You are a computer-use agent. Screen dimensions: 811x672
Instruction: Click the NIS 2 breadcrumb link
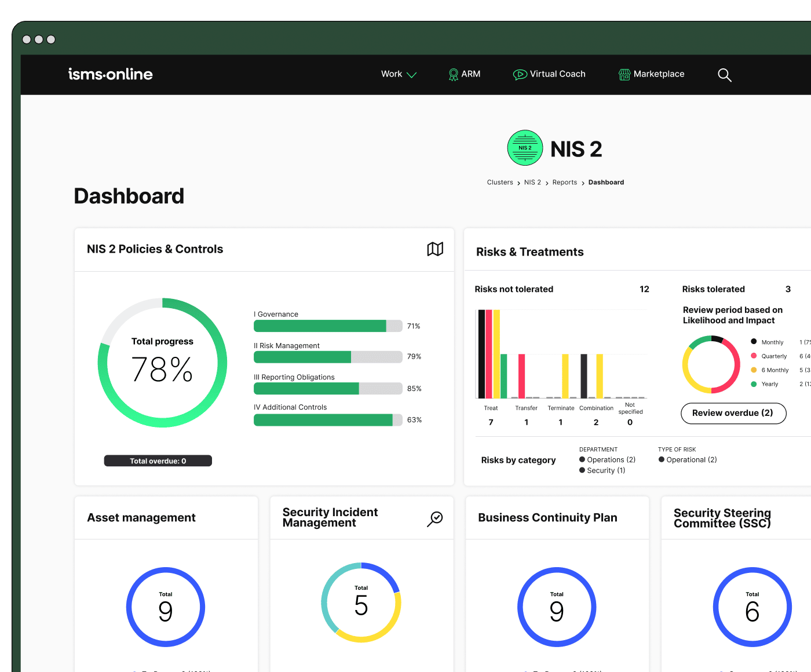[x=532, y=182]
